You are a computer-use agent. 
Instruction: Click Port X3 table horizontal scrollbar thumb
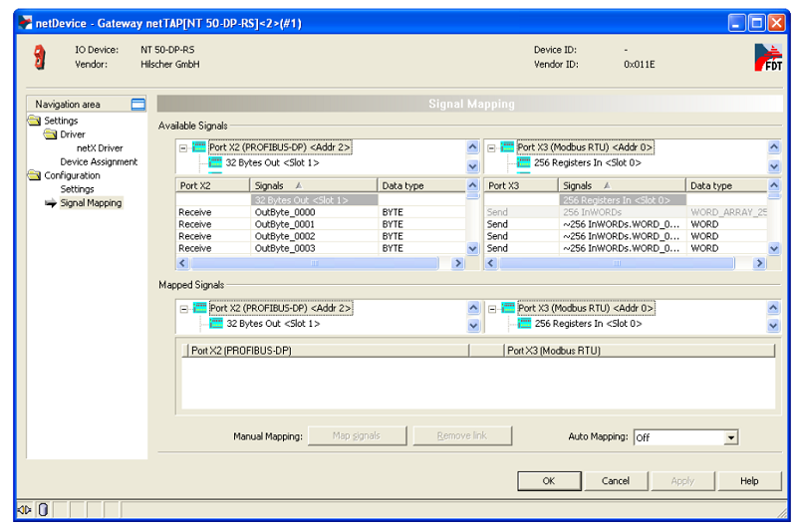pyautogui.click(x=617, y=263)
